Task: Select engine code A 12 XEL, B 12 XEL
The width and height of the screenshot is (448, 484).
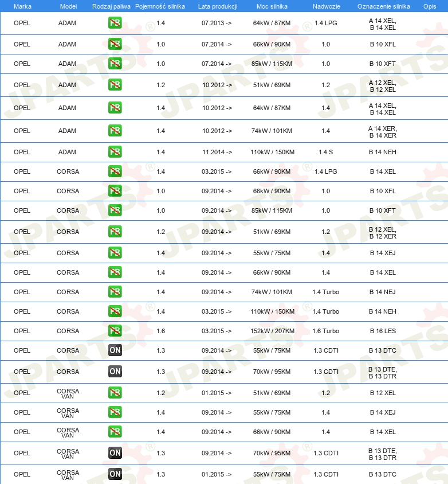Action: coord(383,86)
